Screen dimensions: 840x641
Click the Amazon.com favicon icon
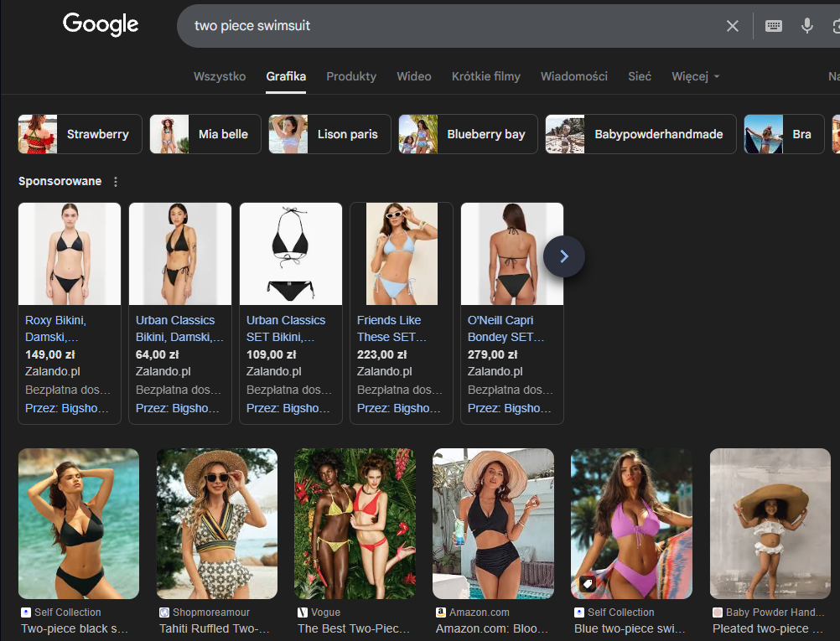click(x=441, y=612)
